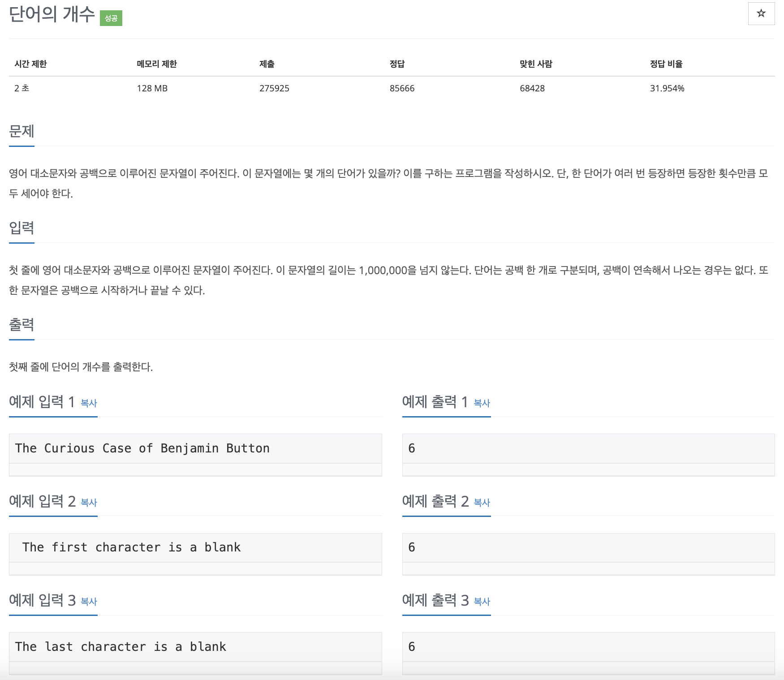The height and width of the screenshot is (680, 784).
Task: Click the 문제 section heading
Action: (x=22, y=131)
